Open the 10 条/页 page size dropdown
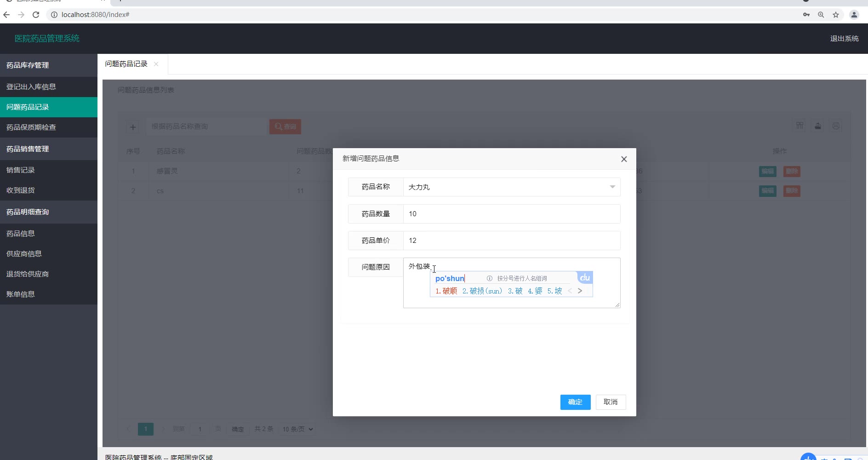Screen dimensions: 868x460 [x=298, y=429]
